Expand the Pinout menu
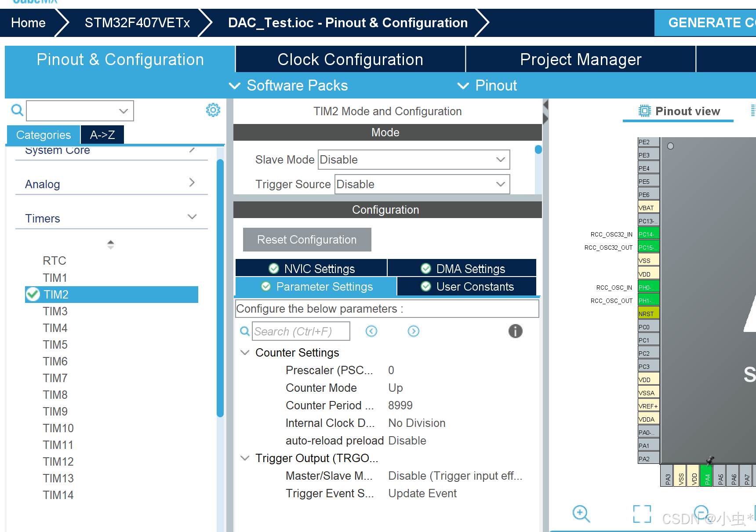The image size is (756, 532). [x=487, y=85]
